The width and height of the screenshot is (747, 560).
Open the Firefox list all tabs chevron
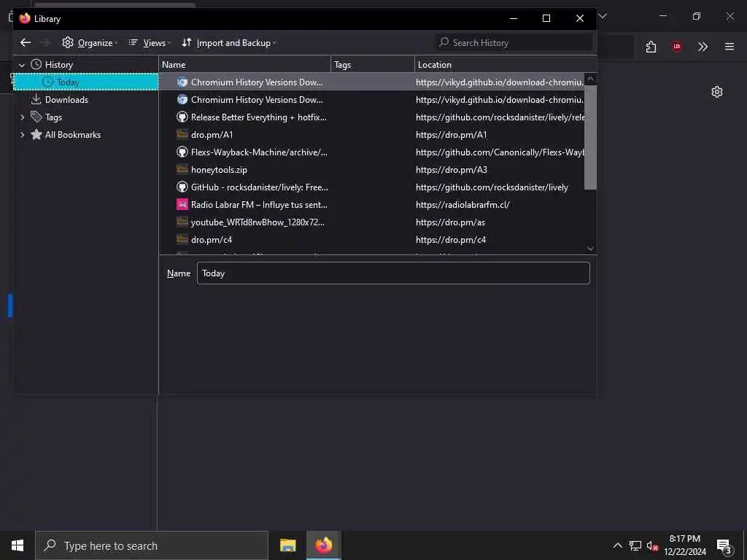(603, 16)
